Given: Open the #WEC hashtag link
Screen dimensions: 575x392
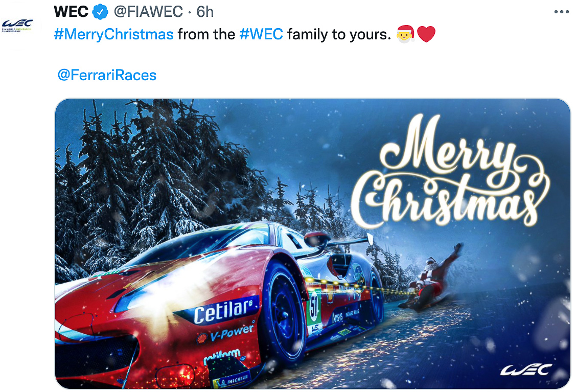Looking at the screenshot, I should (x=261, y=34).
